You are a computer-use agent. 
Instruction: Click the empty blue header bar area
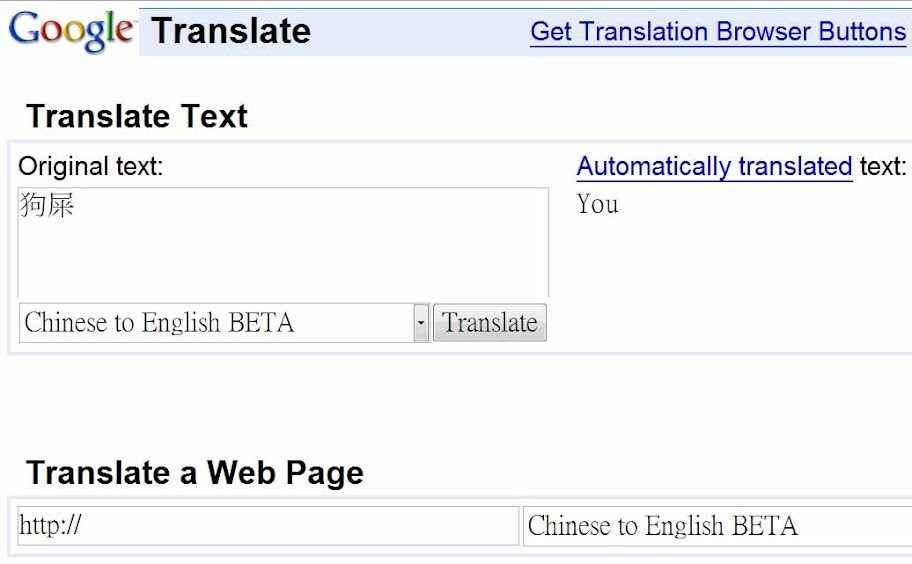point(420,31)
